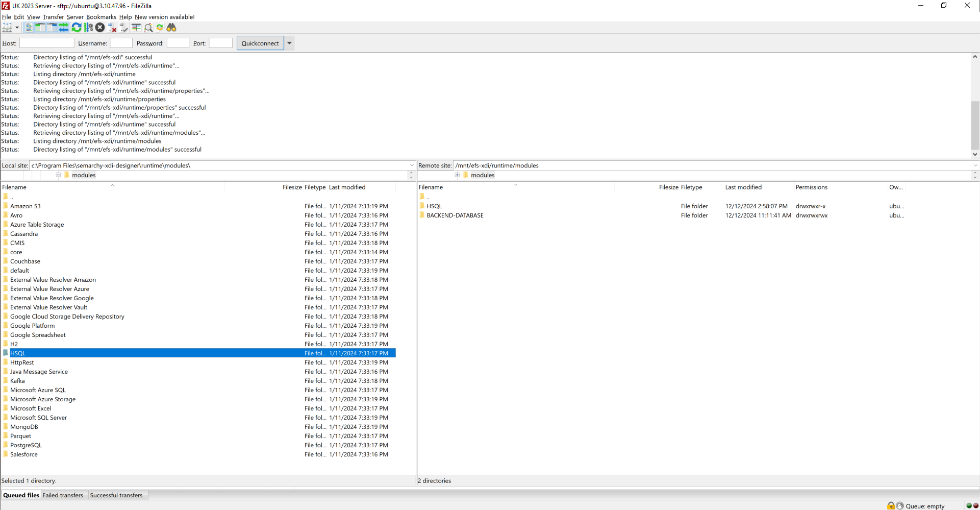
Task: Open the directory listing filters dialog
Action: [x=136, y=28]
